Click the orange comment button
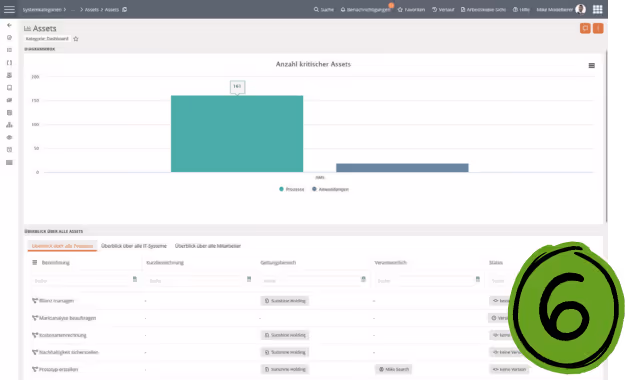This screenshot has width=640, height=380. click(585, 28)
